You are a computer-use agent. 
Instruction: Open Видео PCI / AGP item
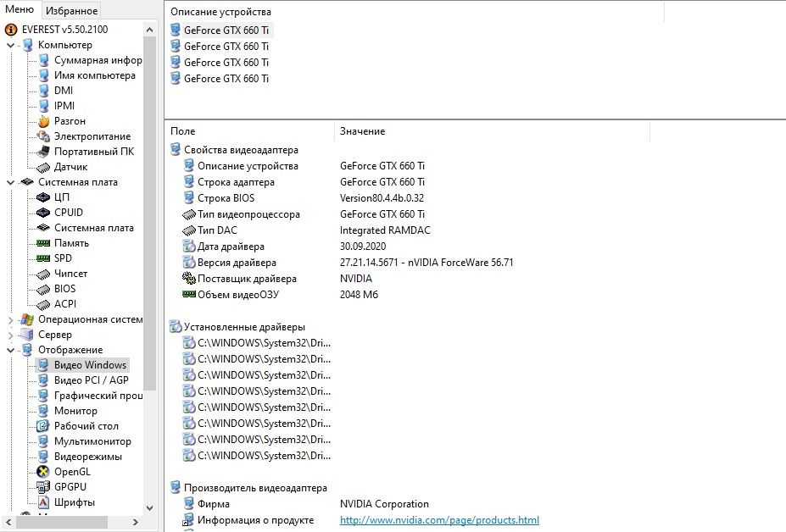(x=92, y=380)
